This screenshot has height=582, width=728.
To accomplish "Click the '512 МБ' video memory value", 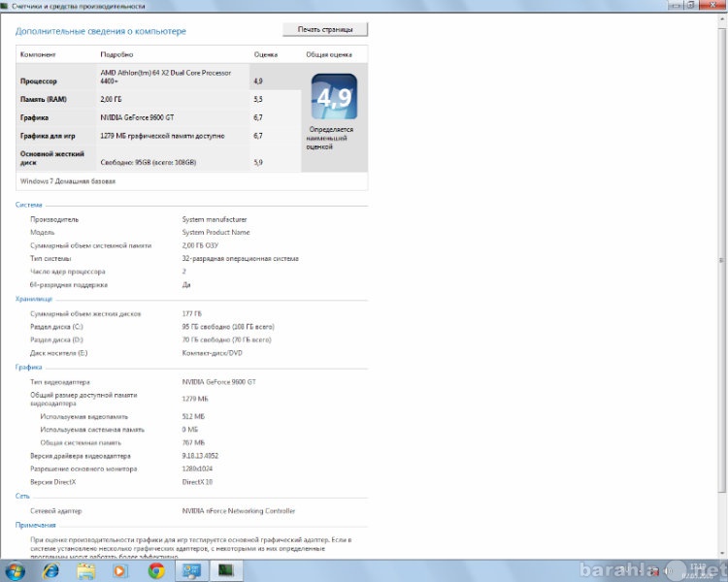I will click(x=193, y=417).
